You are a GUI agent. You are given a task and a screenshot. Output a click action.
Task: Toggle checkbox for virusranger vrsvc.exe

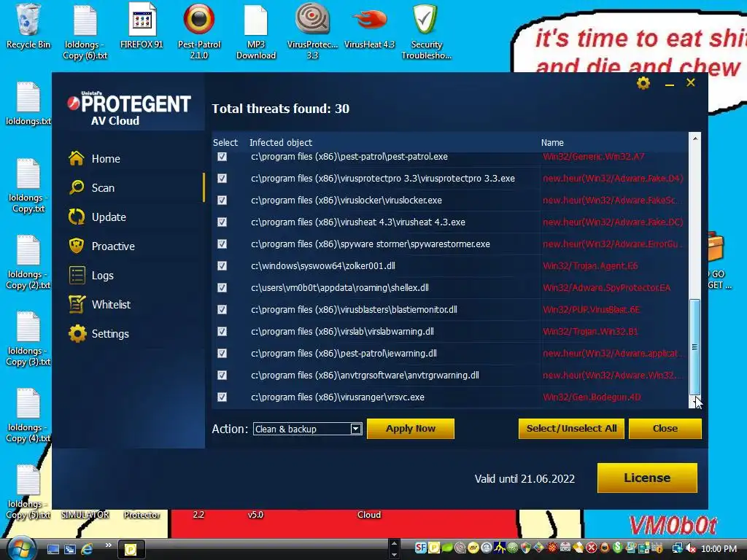click(x=222, y=397)
